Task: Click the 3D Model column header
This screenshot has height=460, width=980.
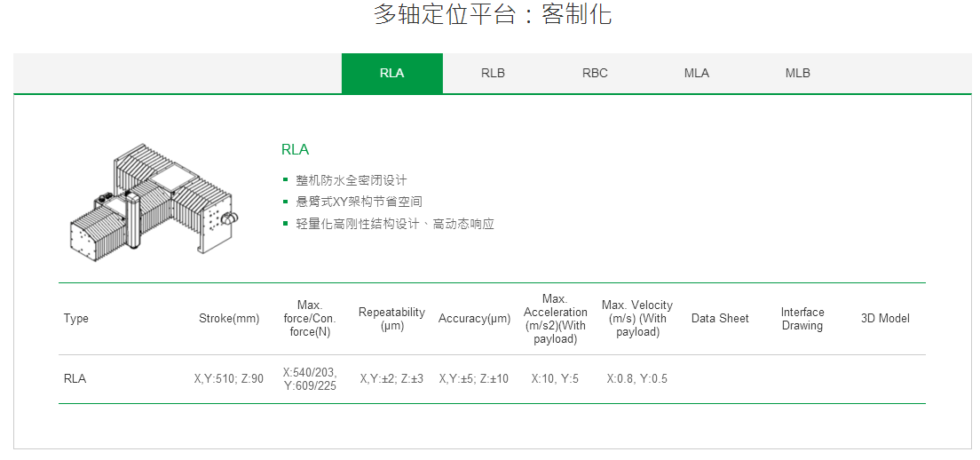Action: pos(885,319)
